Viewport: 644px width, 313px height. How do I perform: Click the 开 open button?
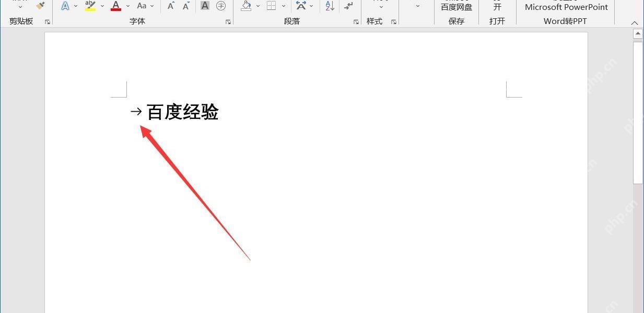pyautogui.click(x=497, y=7)
